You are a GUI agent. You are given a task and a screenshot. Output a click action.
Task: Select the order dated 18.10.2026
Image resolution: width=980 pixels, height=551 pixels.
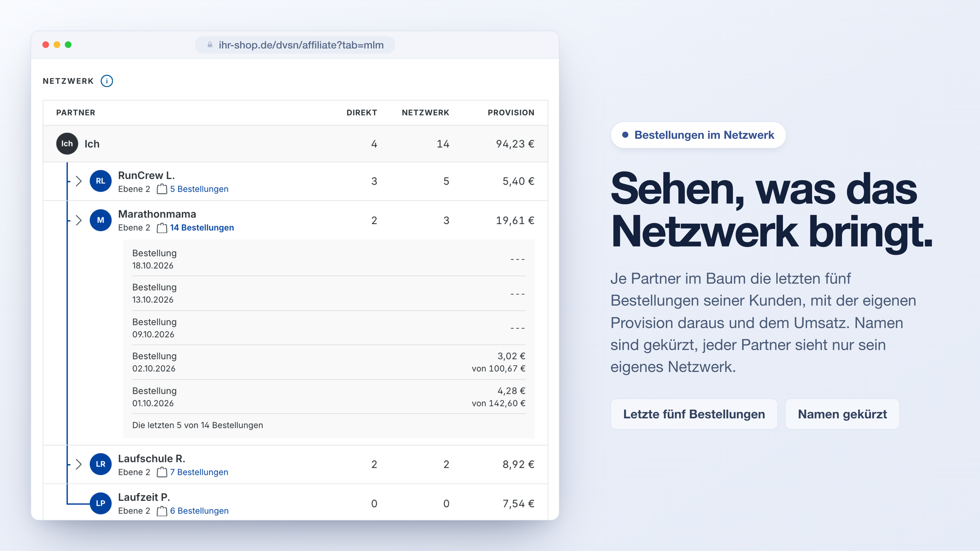click(x=329, y=259)
